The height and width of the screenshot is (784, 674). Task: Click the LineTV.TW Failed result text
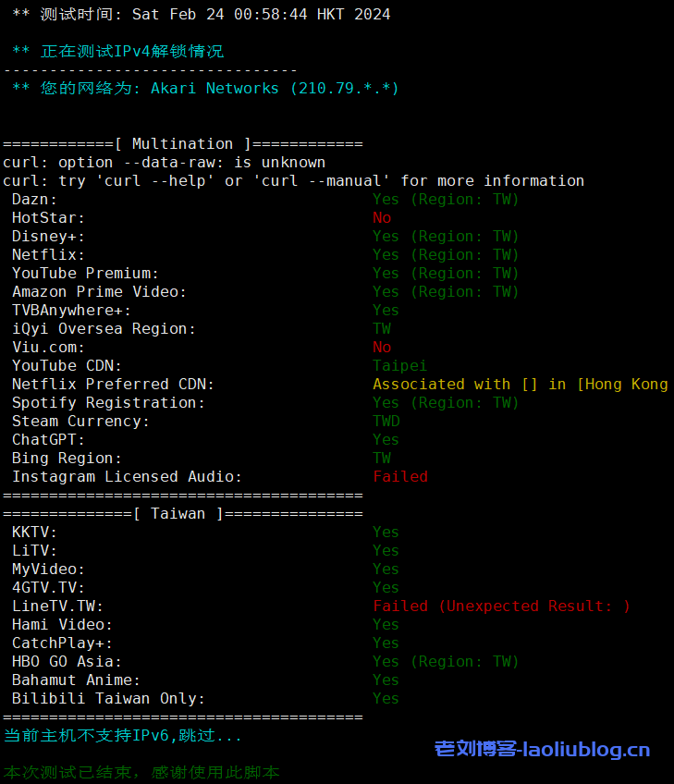[x=501, y=606]
